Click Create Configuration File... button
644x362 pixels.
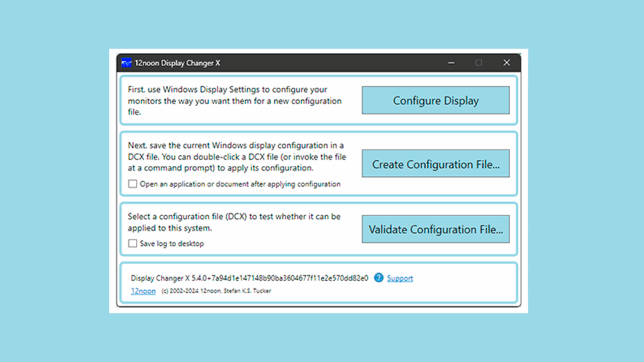(x=435, y=165)
